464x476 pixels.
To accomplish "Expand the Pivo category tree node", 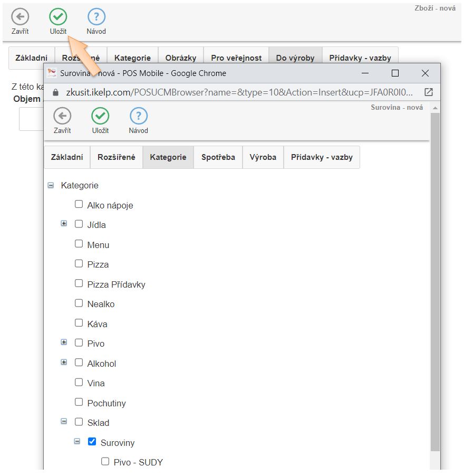I will coord(64,342).
